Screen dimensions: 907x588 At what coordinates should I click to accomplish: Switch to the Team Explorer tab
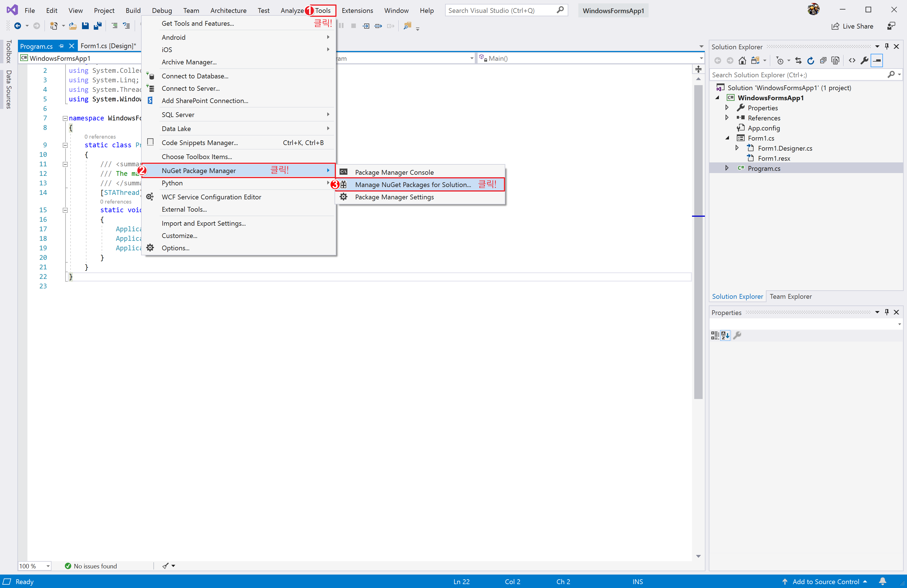[790, 296]
